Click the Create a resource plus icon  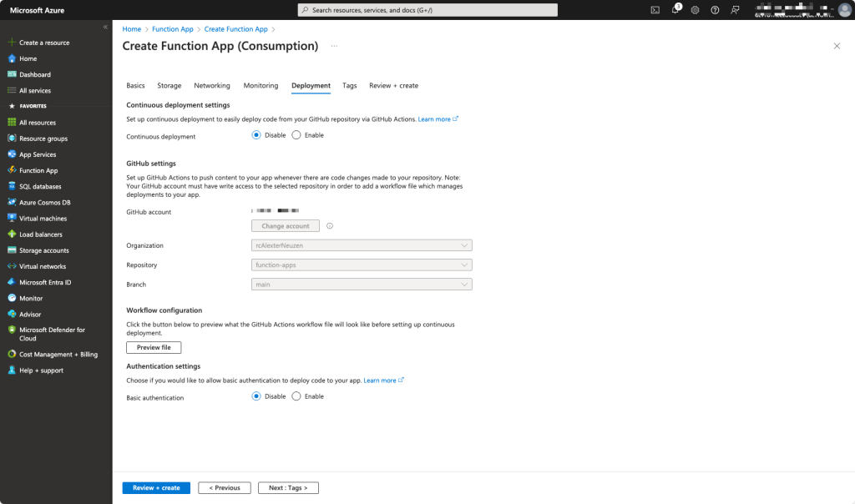12,42
